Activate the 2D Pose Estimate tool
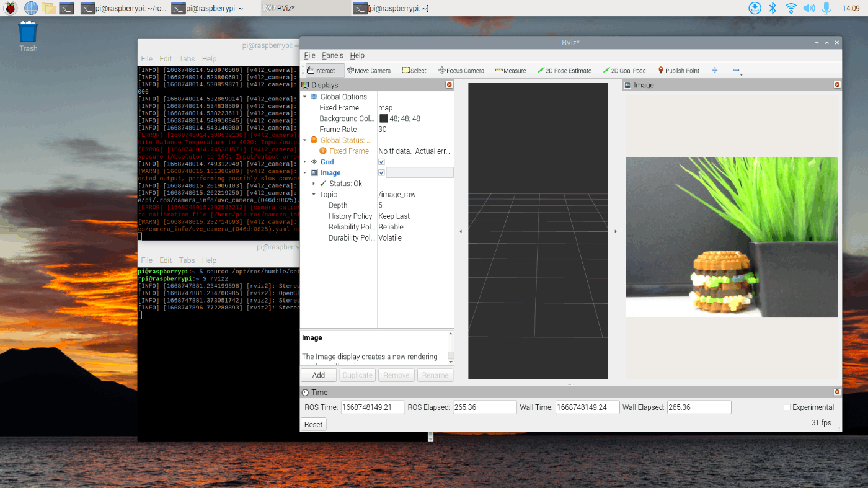The image size is (868, 488). (x=564, y=70)
